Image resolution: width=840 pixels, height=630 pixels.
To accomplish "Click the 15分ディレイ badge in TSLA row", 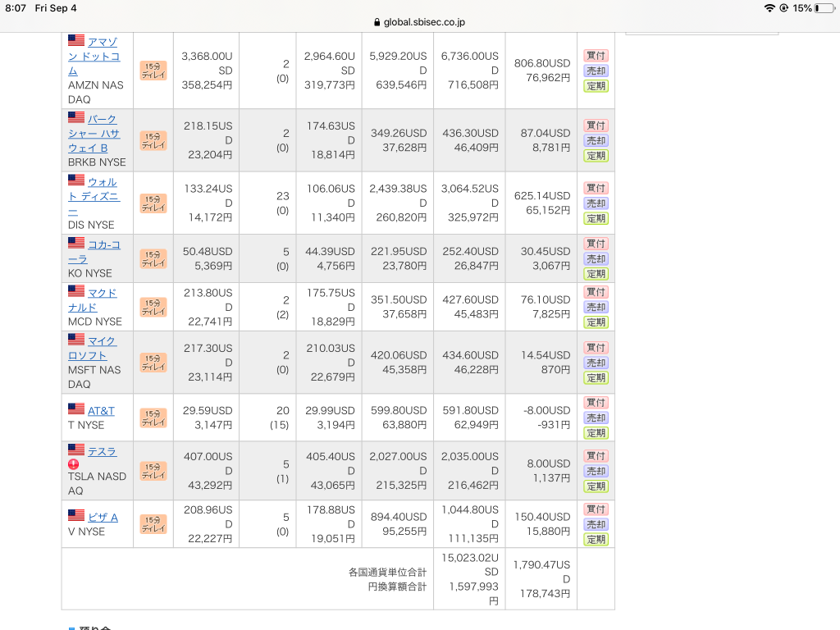I will tap(153, 471).
